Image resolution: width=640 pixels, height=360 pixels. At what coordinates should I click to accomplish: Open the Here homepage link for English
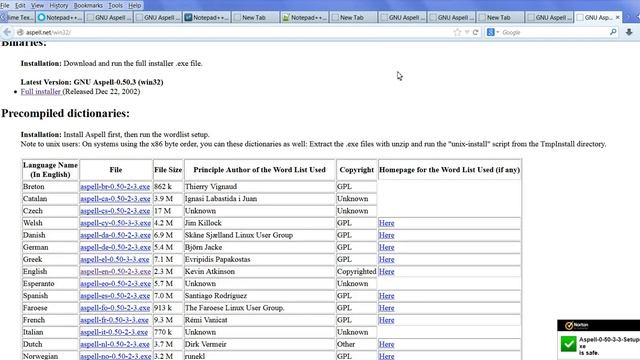tap(387, 271)
